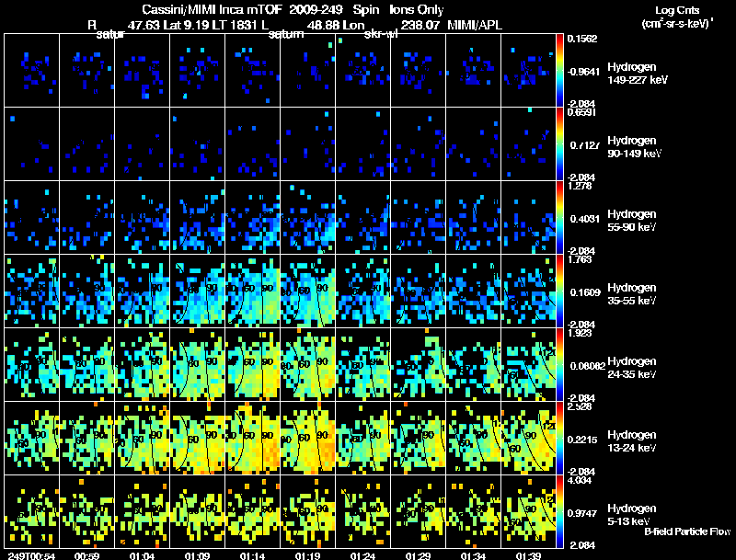Image resolution: width=736 pixels, height=560 pixels.
Task: Click the Spin header label
Action: (365, 10)
